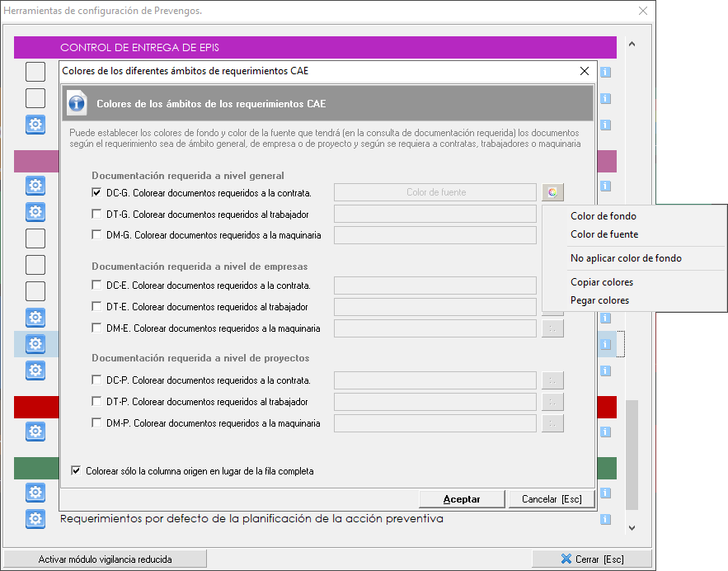Click Activar módulo vigilancia reducida button
Viewport: 728px width, 571px height.
tap(105, 559)
